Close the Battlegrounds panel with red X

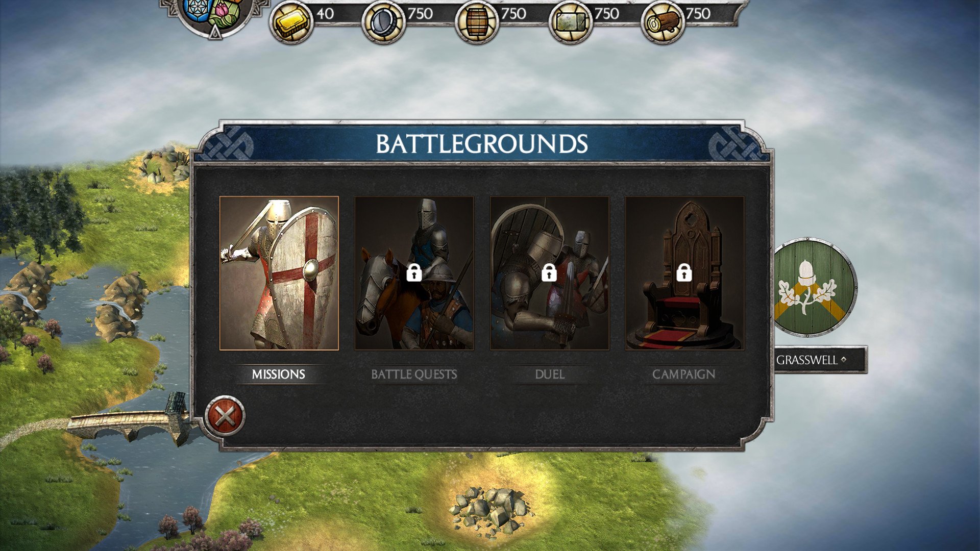click(225, 416)
